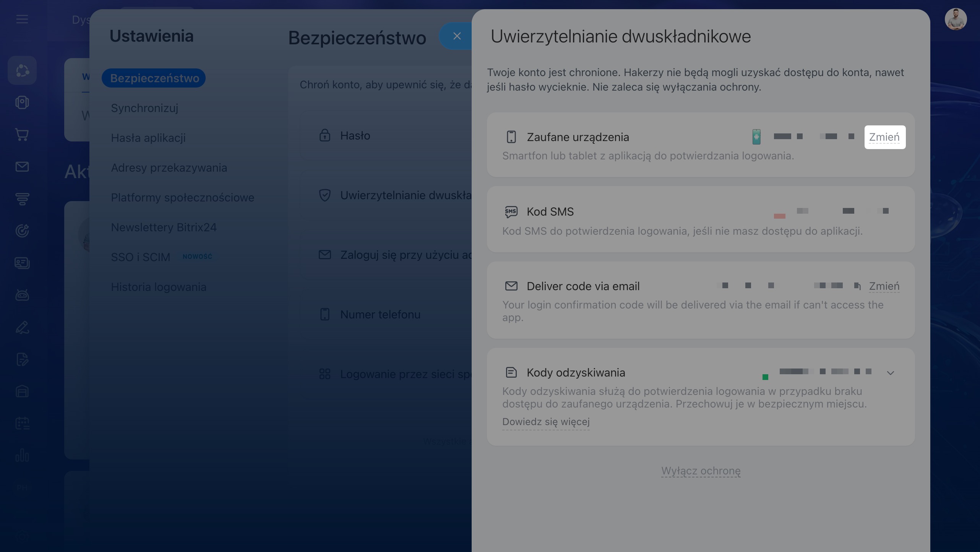Open Logowanie przez sieci row
The image size is (980, 552).
coord(386,374)
